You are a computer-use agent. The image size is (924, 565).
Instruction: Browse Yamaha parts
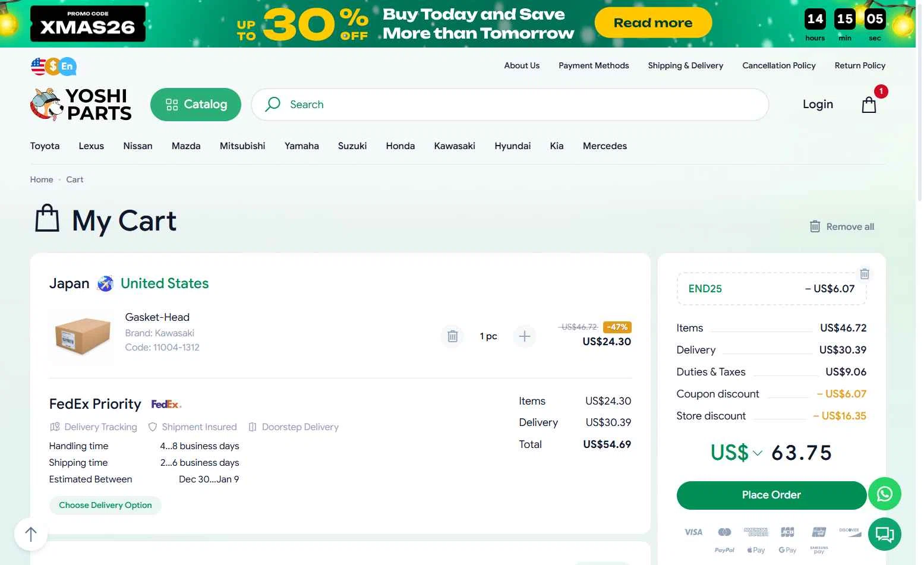pyautogui.click(x=302, y=146)
